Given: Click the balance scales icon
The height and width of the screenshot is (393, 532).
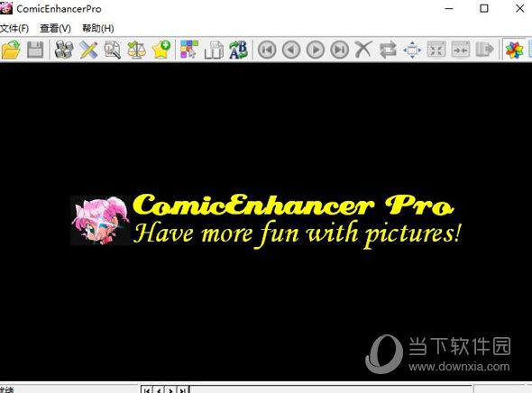Looking at the screenshot, I should [136, 50].
